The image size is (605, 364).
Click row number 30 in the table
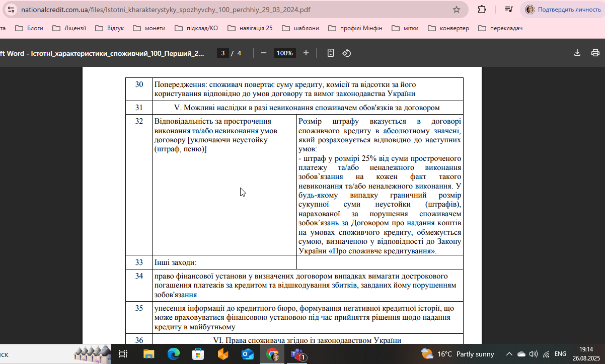(139, 84)
